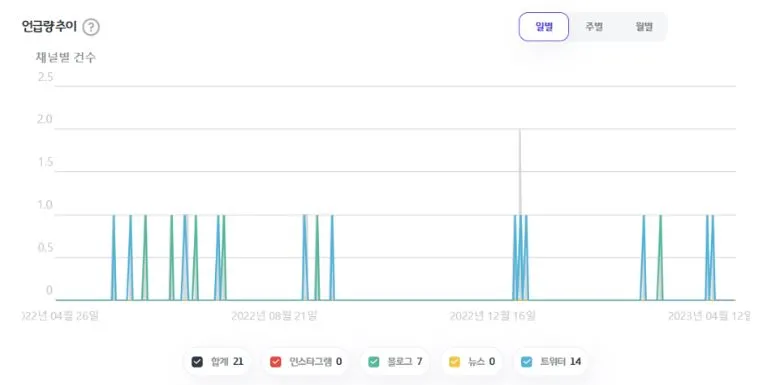The width and height of the screenshot is (769, 385).
Task: Click the 1.5 y-axis value
Action: point(45,162)
